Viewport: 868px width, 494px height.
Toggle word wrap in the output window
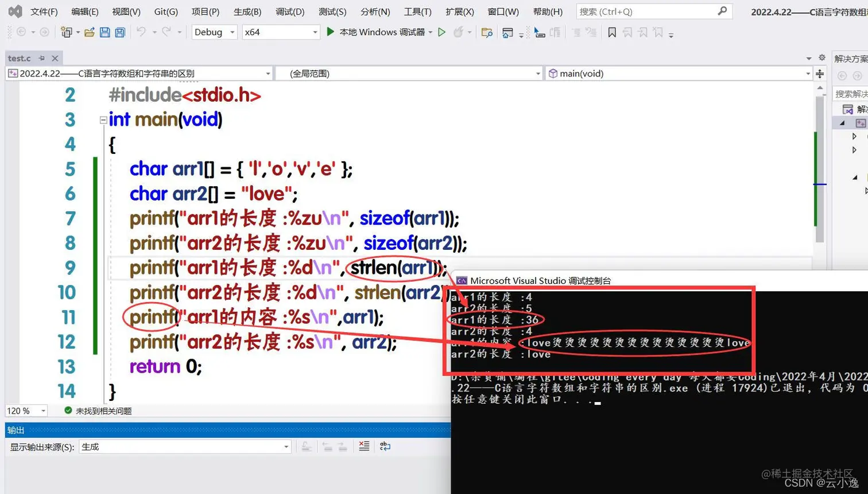click(385, 446)
